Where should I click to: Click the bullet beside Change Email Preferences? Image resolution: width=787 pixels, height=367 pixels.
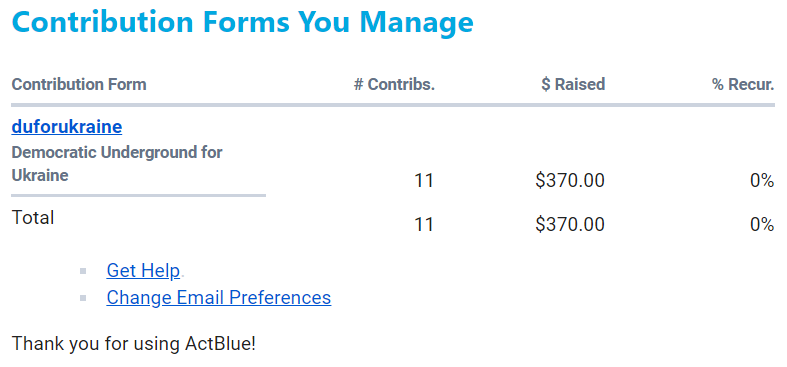click(83, 298)
